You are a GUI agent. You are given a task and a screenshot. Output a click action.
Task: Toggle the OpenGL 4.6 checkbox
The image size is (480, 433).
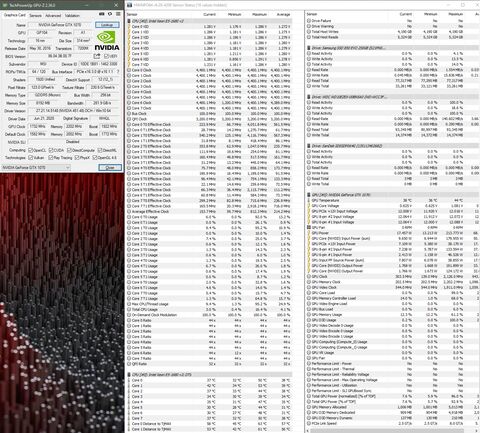(95, 158)
